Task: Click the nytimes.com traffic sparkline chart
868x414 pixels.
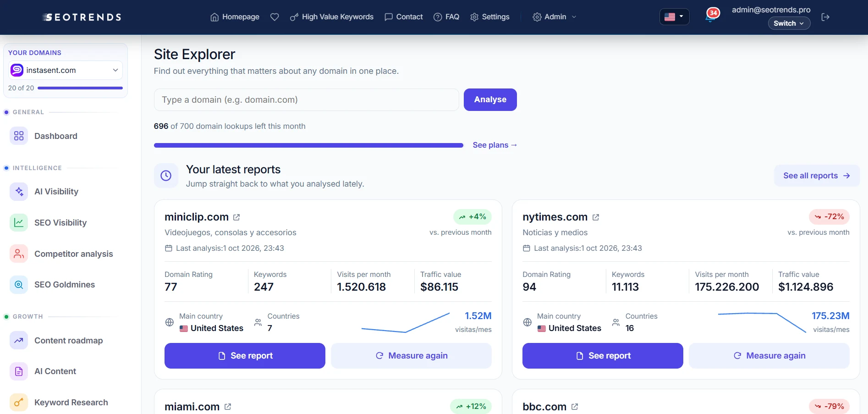Action: click(762, 323)
